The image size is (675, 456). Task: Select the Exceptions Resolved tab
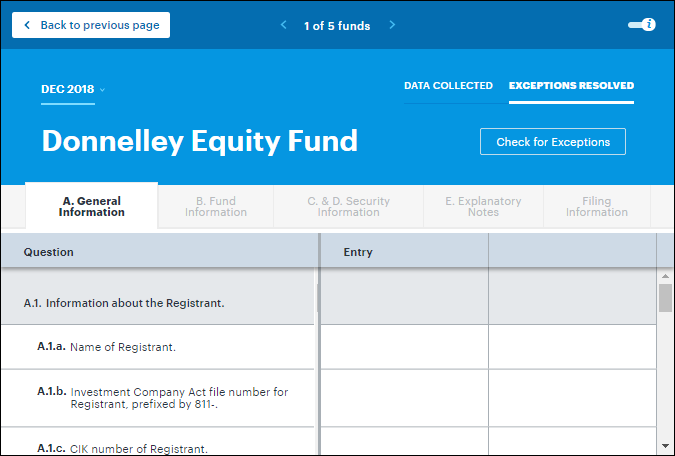pyautogui.click(x=571, y=86)
